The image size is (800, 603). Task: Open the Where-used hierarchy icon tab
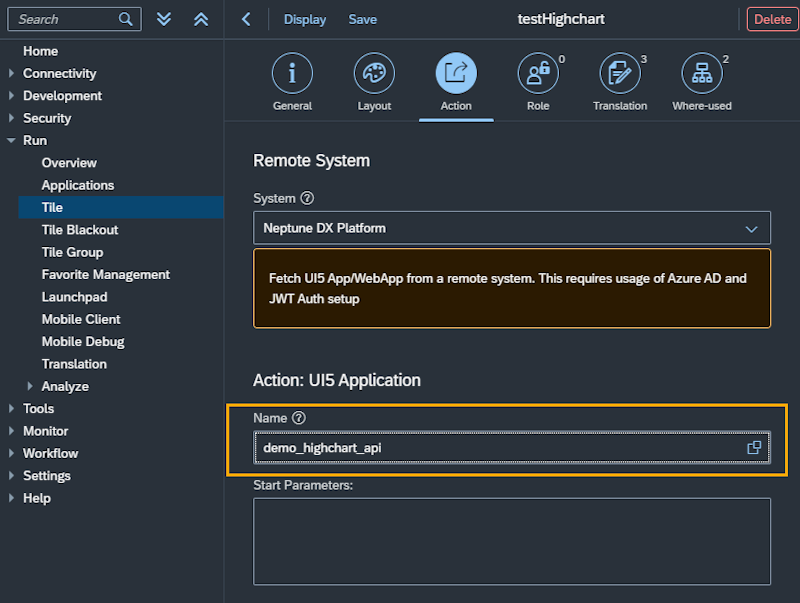pyautogui.click(x=701, y=74)
